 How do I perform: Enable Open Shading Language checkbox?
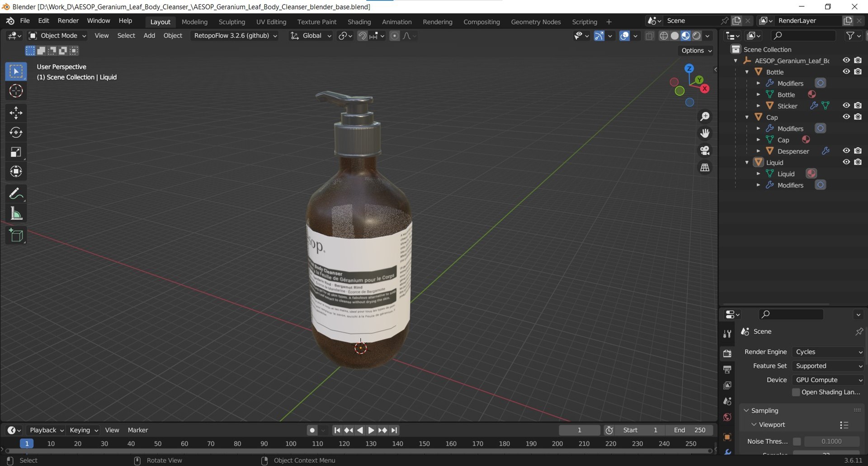[796, 392]
